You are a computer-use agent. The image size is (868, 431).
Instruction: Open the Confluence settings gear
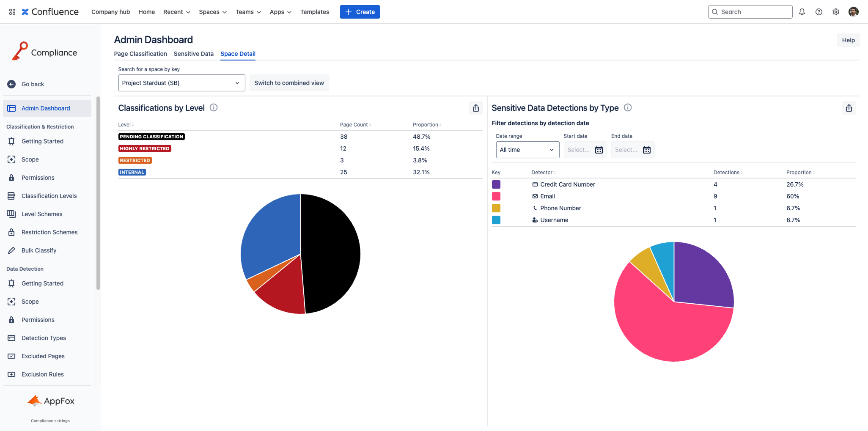point(835,12)
